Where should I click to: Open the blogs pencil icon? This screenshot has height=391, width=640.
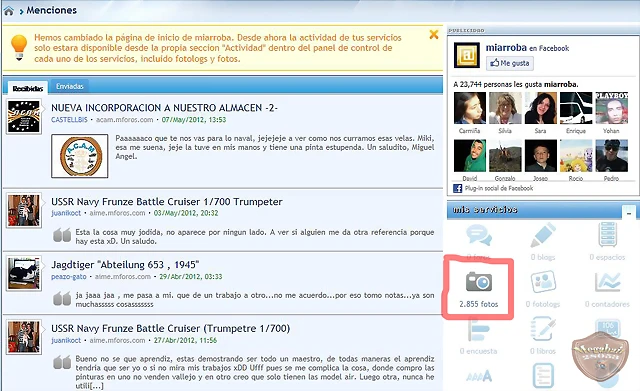coord(543,235)
